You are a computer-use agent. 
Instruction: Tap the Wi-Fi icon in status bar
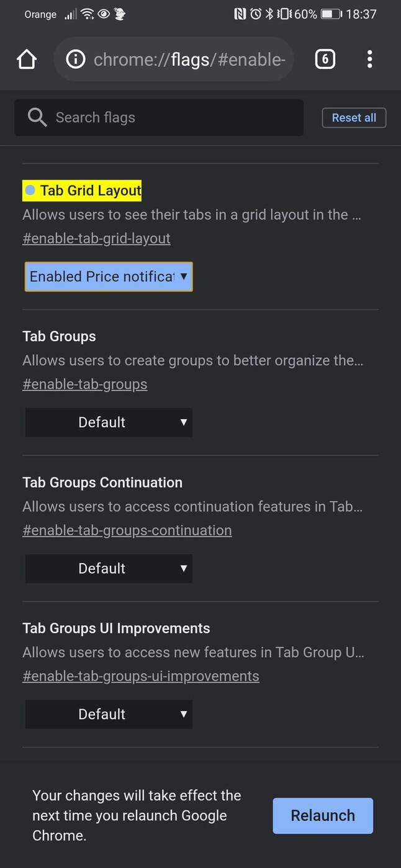click(88, 14)
